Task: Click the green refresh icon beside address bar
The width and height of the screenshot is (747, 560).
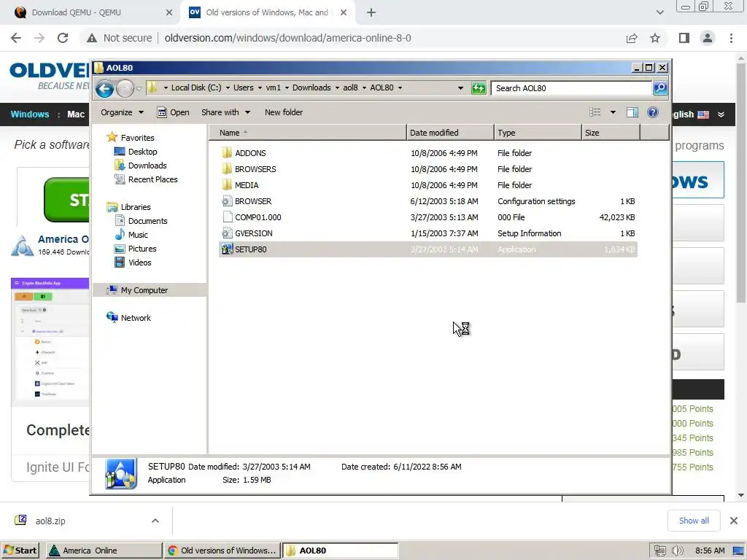Action: [x=479, y=88]
